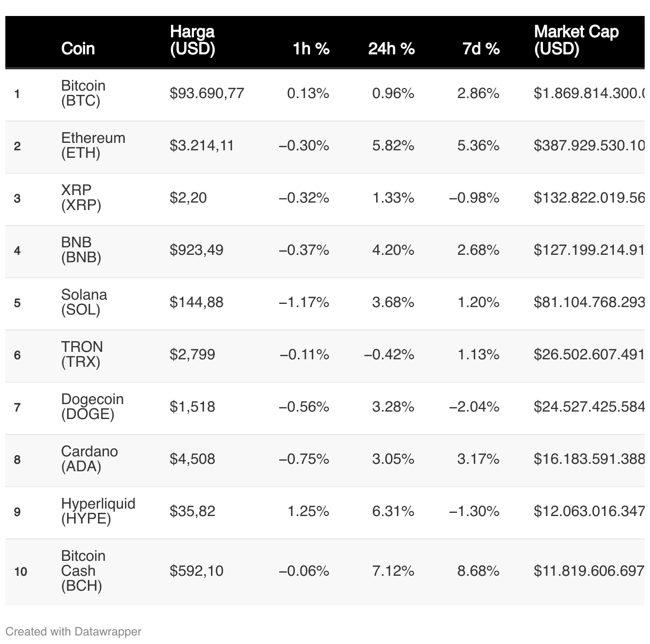Click Cardano's 7d change of 3.17%
The height and width of the screenshot is (644, 650).
478,459
